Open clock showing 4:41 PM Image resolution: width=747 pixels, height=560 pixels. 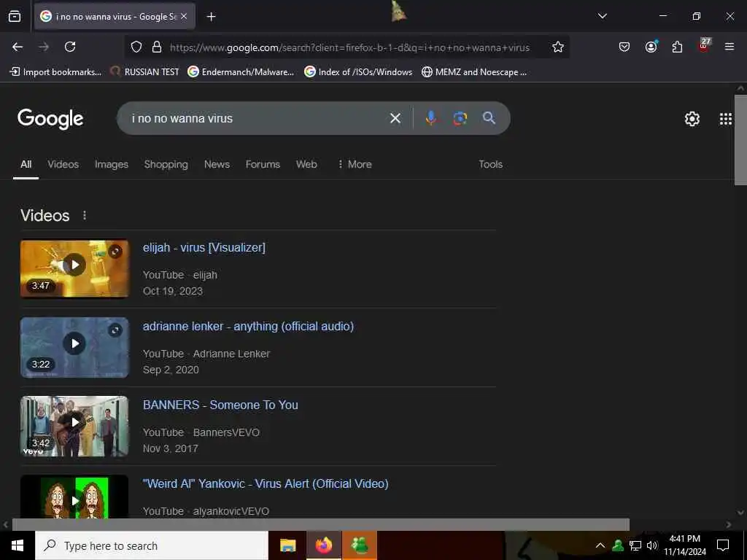click(x=685, y=545)
